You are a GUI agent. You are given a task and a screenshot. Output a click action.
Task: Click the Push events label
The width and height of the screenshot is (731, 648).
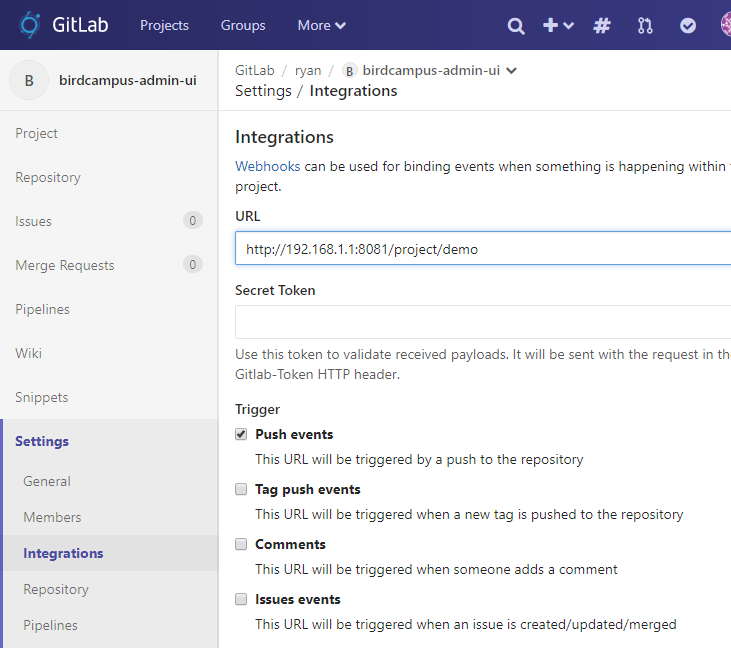tap(294, 434)
